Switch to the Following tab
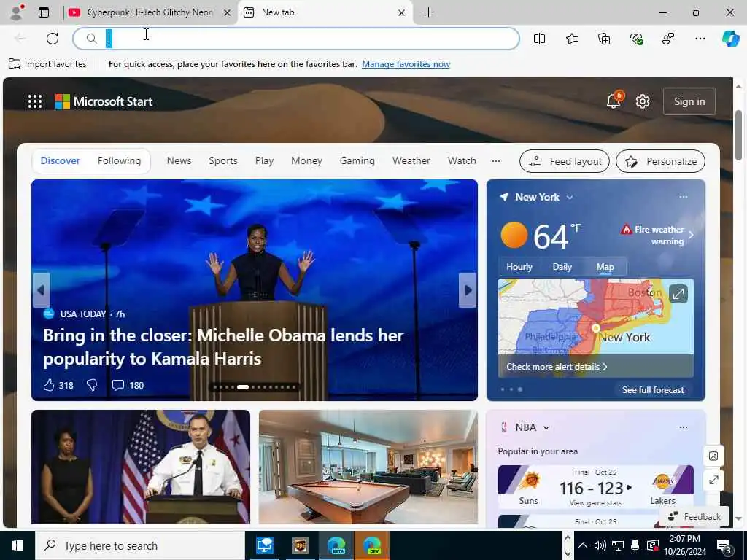 coord(119,161)
